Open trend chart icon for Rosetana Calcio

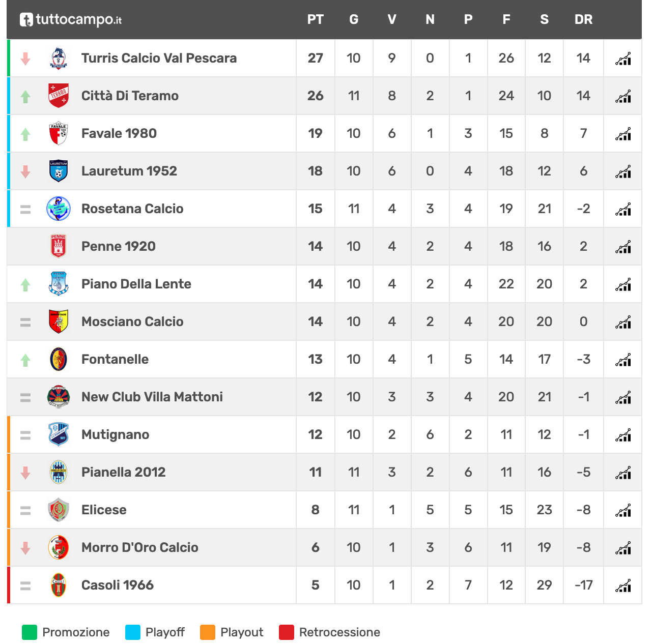click(623, 209)
